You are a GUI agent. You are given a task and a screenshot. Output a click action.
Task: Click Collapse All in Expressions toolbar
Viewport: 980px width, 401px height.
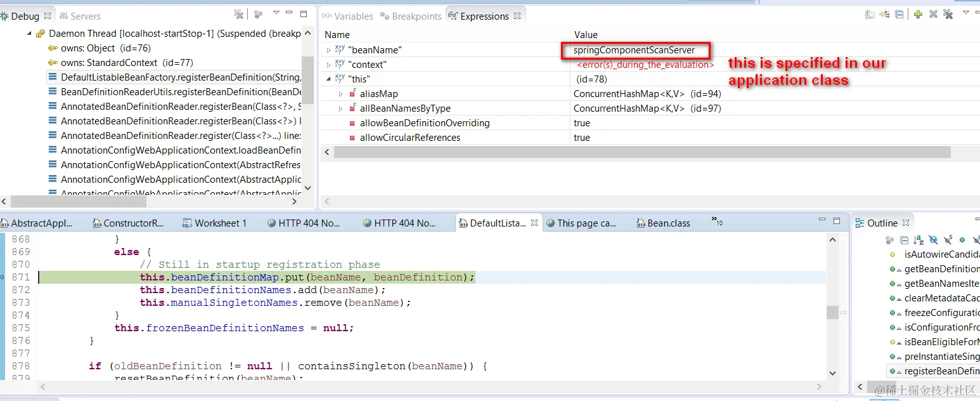(x=899, y=14)
